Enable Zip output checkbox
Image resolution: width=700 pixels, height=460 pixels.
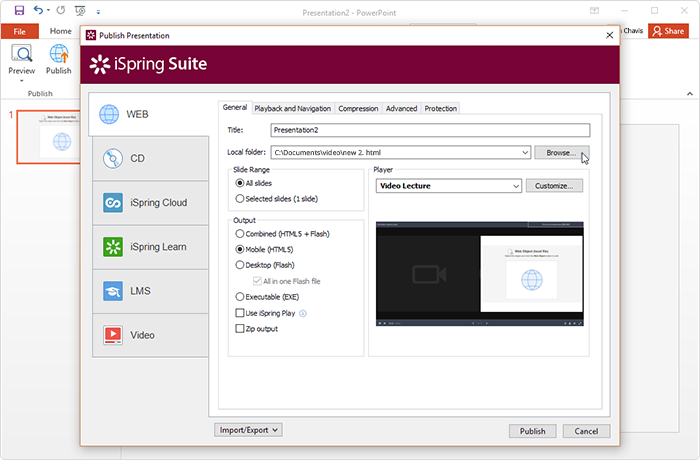240,329
